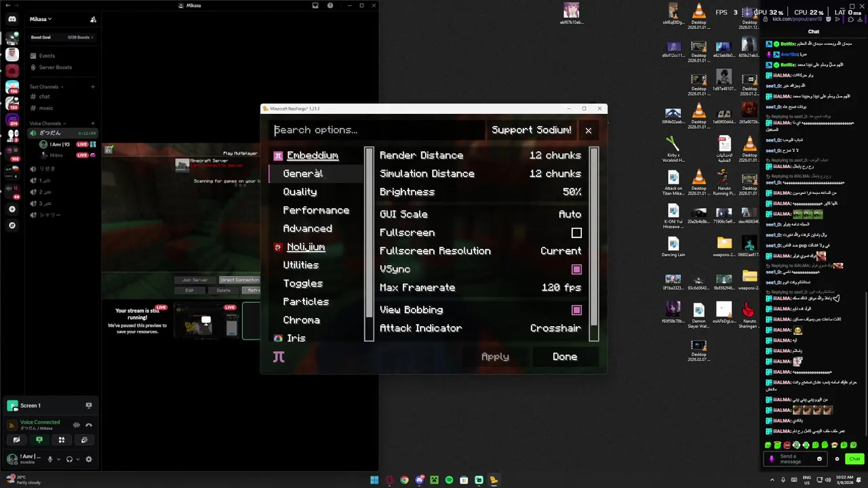This screenshot has height=488, width=868.
Task: Open Events in Discord sidebar
Action: (62, 56)
